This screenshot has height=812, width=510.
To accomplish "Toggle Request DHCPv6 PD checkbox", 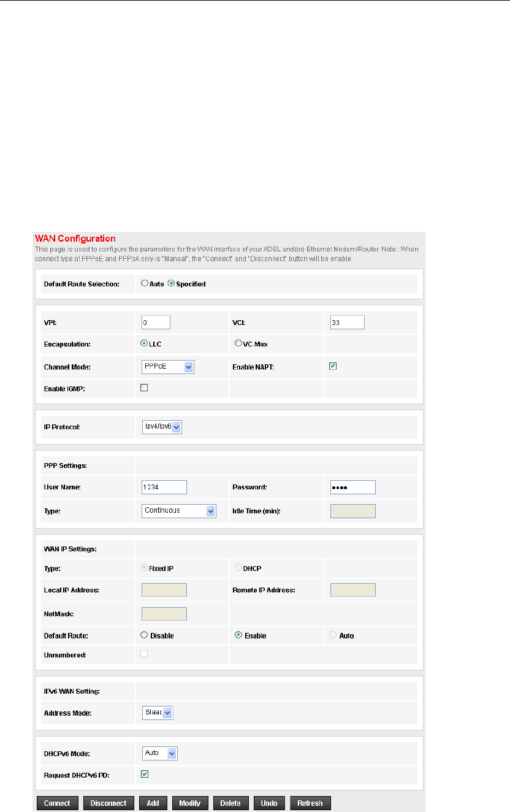I will (x=144, y=774).
